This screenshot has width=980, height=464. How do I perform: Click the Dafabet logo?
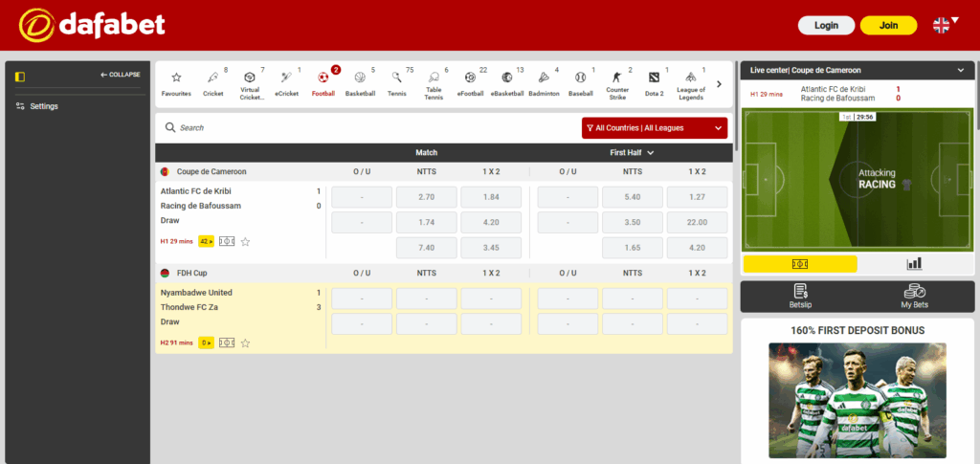(92, 25)
